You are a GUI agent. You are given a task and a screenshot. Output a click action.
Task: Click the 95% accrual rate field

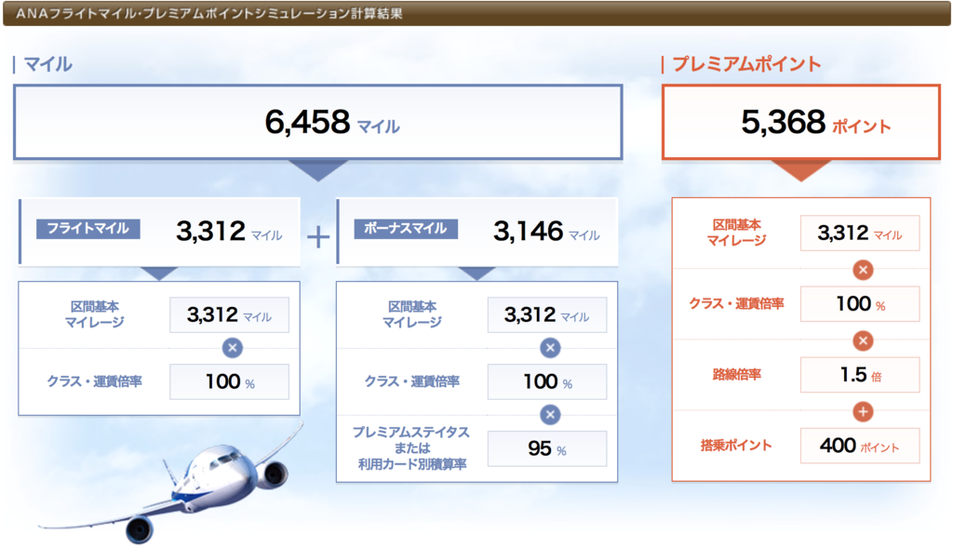tap(547, 448)
